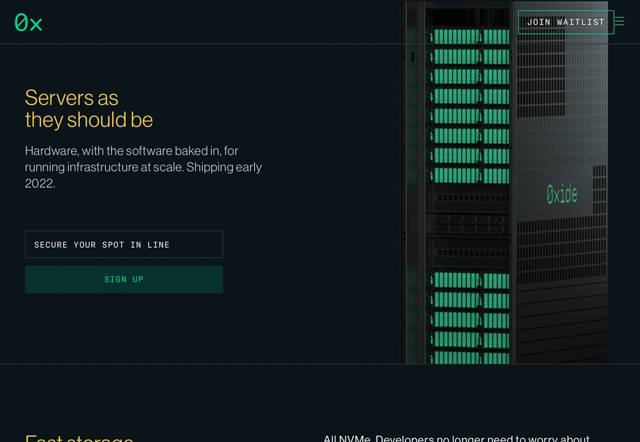Click the 'Servers as' heading line
The width and height of the screenshot is (640, 442).
point(71,97)
